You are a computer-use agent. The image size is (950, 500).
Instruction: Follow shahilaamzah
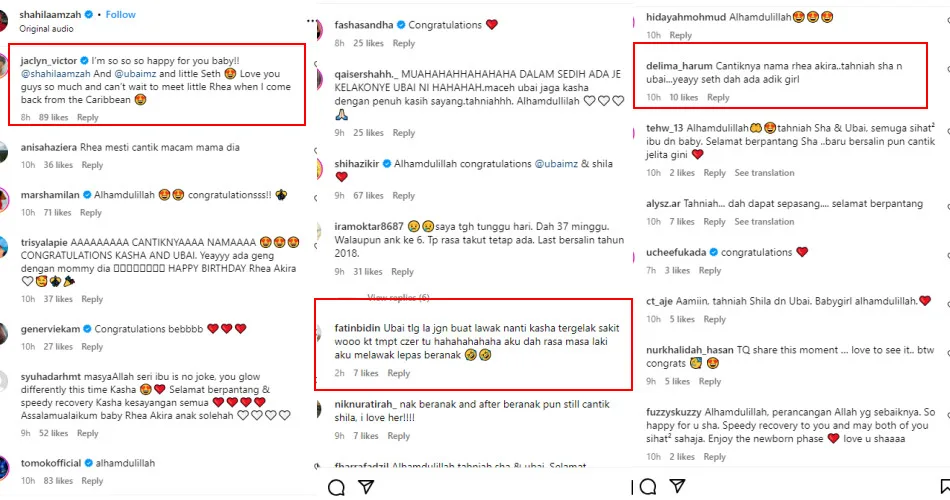(x=121, y=15)
